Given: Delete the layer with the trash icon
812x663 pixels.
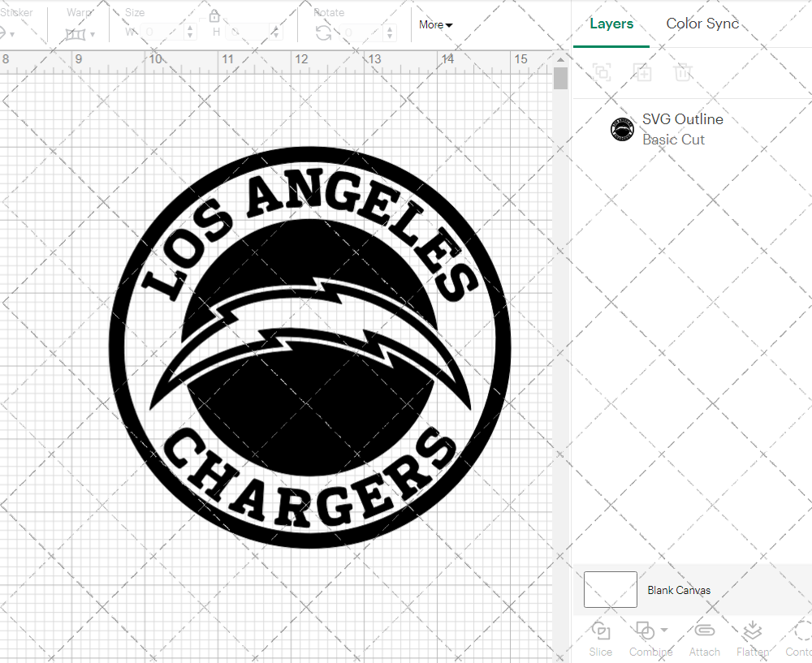Looking at the screenshot, I should (684, 72).
